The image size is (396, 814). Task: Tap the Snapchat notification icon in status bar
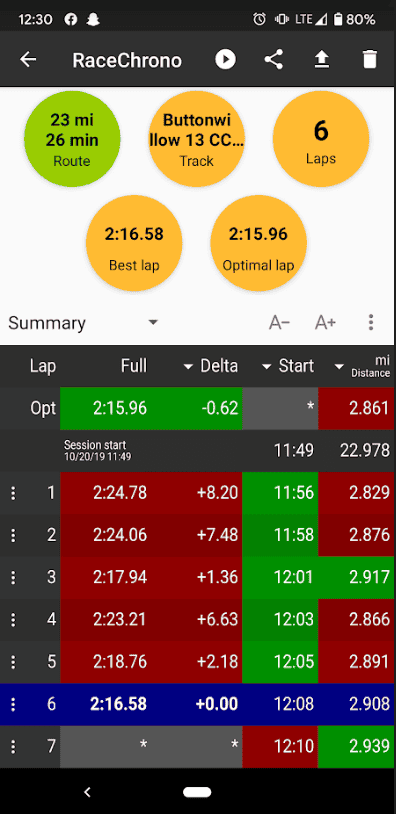click(x=93, y=20)
